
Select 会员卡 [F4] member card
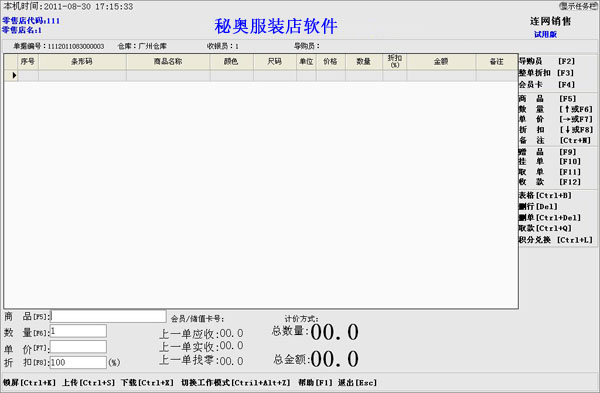click(547, 84)
